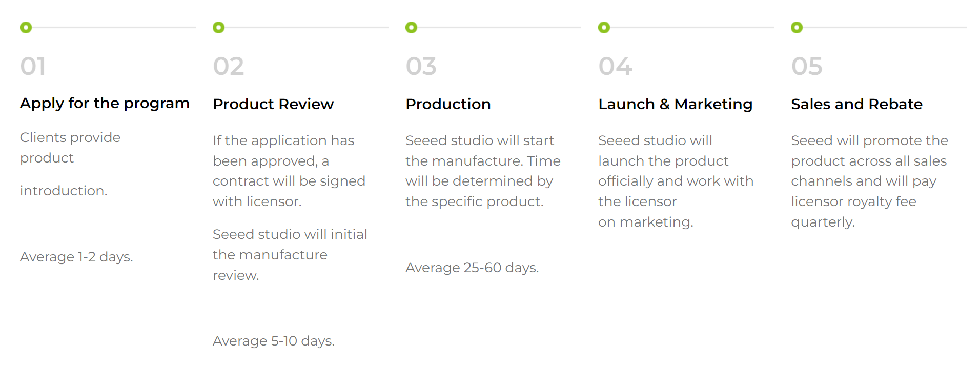Select the Apply for the program heading
The height and width of the screenshot is (365, 980).
point(105,104)
